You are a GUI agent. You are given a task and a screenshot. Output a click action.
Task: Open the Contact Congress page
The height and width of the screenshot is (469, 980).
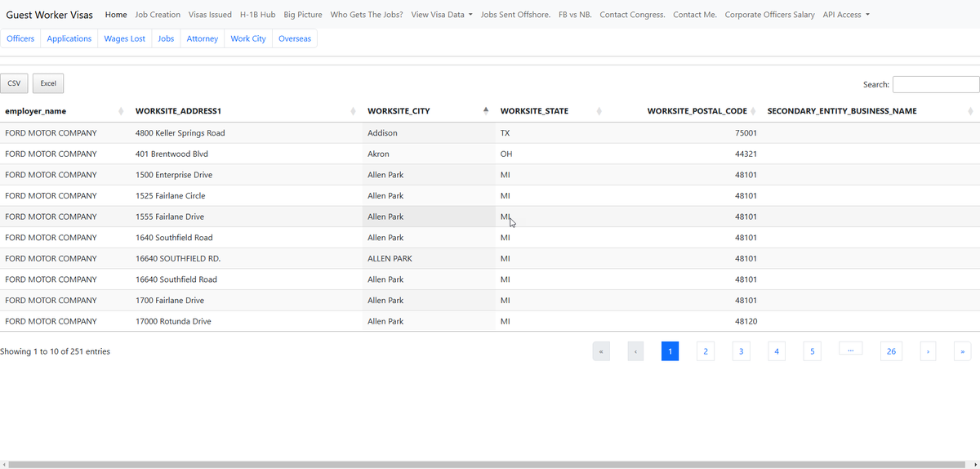point(632,15)
